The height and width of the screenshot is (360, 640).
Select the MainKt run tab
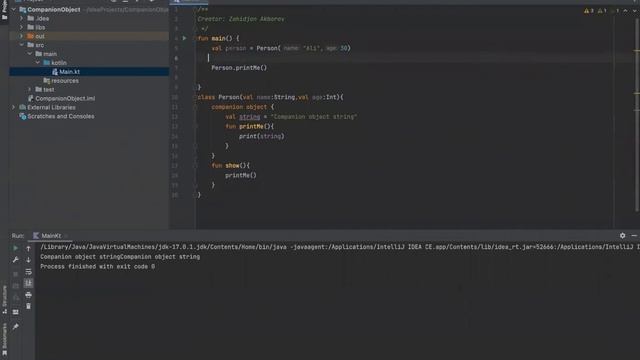coord(47,236)
